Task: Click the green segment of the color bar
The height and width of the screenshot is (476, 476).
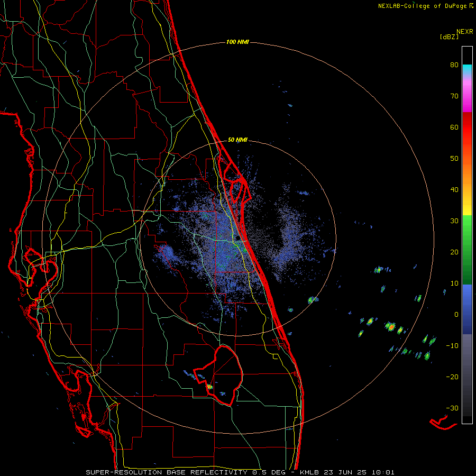Action: [467, 250]
